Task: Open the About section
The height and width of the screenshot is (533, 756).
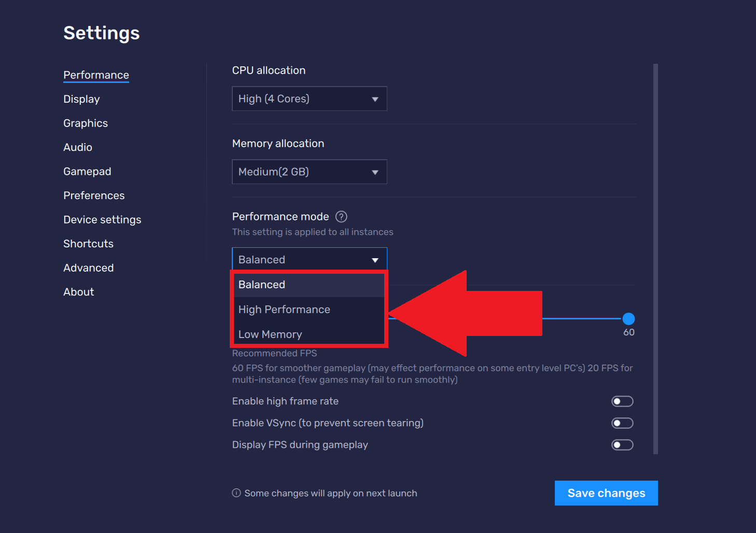Action: (x=79, y=292)
